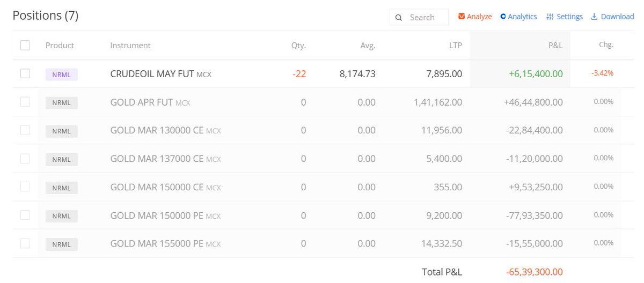Select GOLD APR FUT instrument

coord(150,102)
